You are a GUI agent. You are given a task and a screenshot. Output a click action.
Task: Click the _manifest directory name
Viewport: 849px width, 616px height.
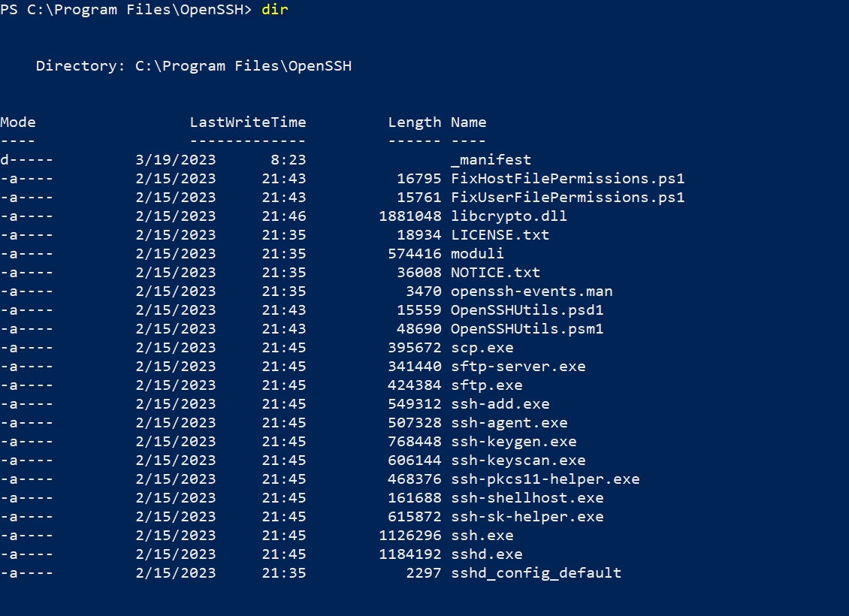[491, 160]
